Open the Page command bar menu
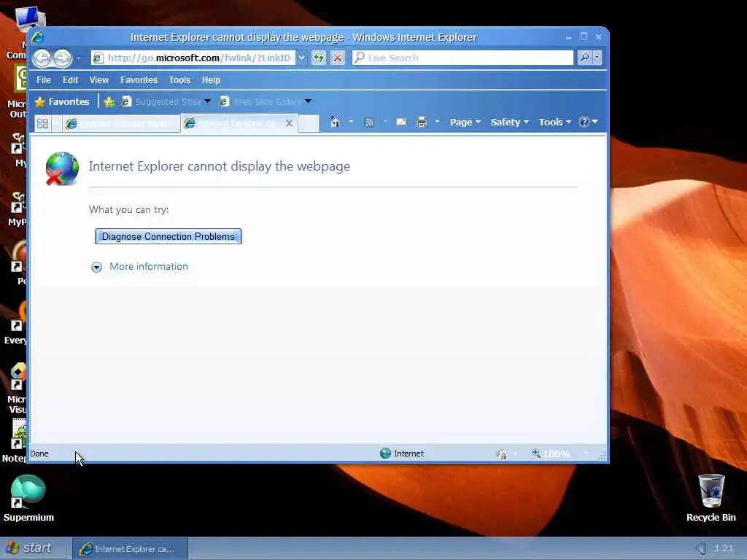This screenshot has height=560, width=747. (x=465, y=122)
